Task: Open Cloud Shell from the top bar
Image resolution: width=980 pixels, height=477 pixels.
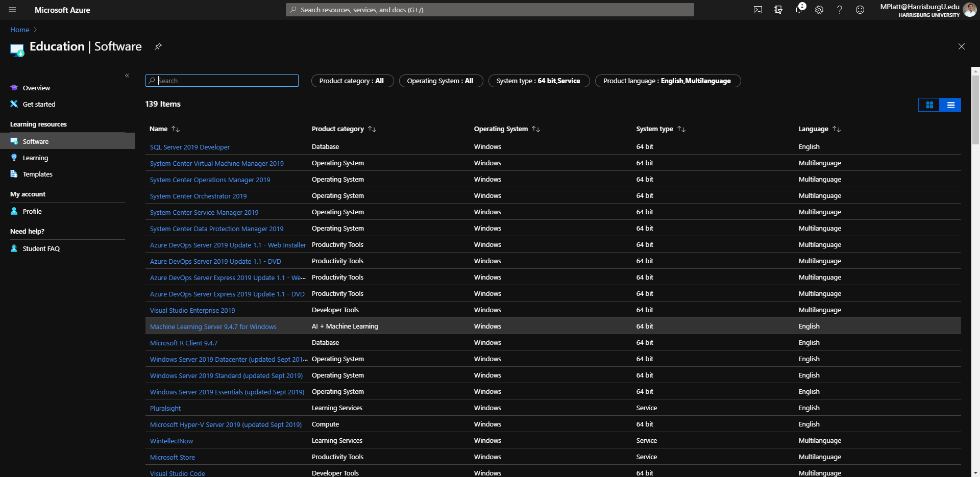Action: coord(758,10)
